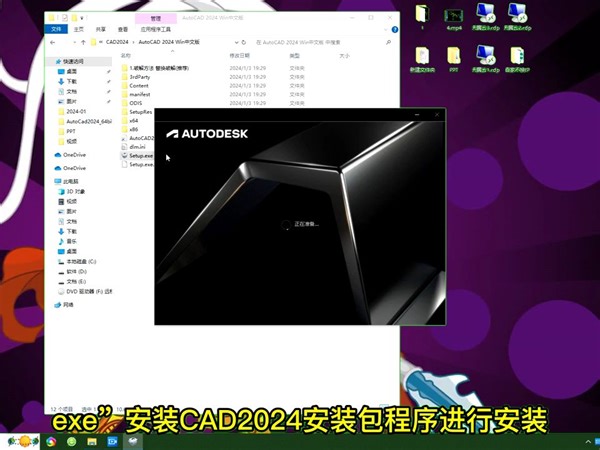This screenshot has height=450, width=600.
Task: Switch to the 主页 ribbon tab
Action: tap(79, 29)
